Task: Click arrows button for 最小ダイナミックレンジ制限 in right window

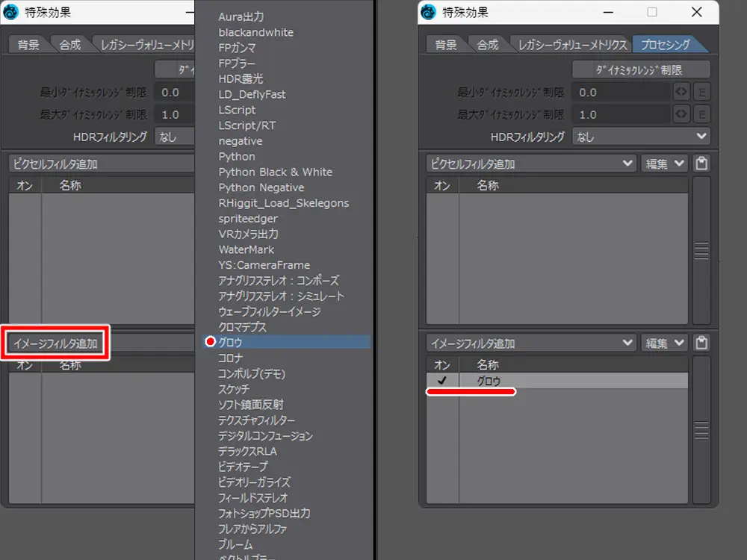Action: click(681, 92)
